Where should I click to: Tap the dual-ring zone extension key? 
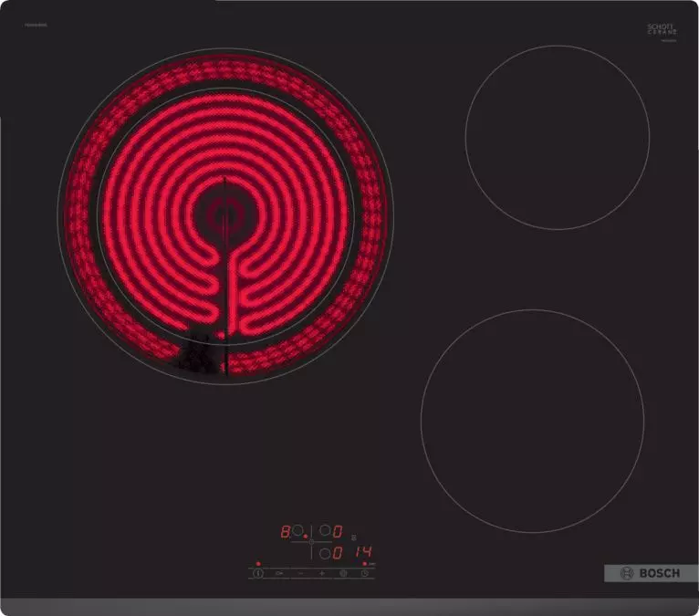[x=343, y=573]
